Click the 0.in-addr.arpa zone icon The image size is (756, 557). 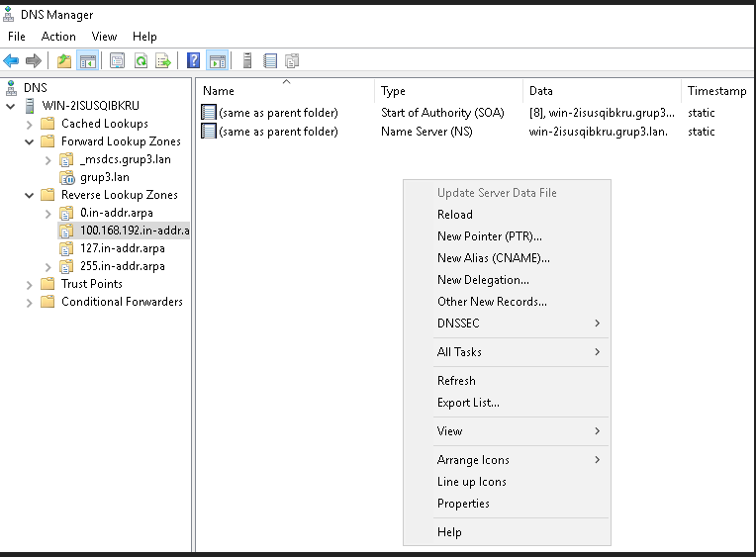point(66,213)
